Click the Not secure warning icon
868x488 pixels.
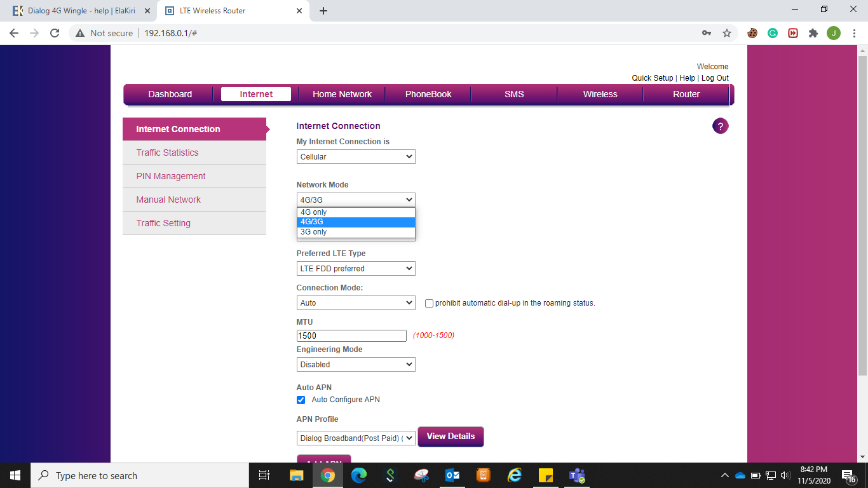pyautogui.click(x=80, y=33)
